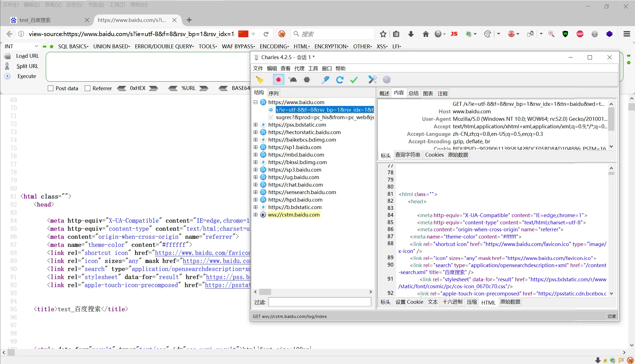Click the compose pen icon in Charles
The height and width of the screenshot is (364, 635).
[x=325, y=80]
